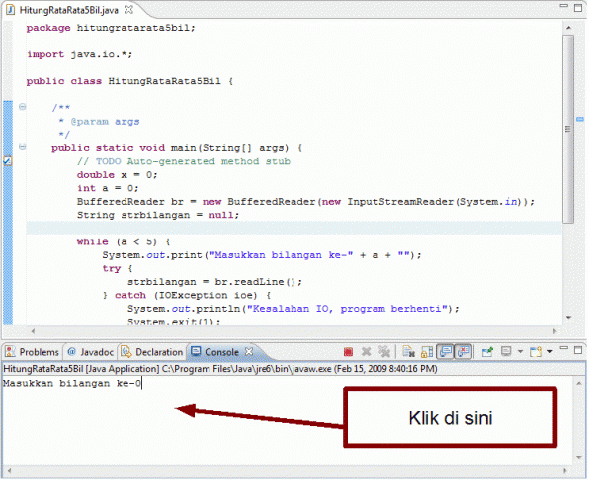
Task: Collapse the main method fold marker
Action: (23, 147)
